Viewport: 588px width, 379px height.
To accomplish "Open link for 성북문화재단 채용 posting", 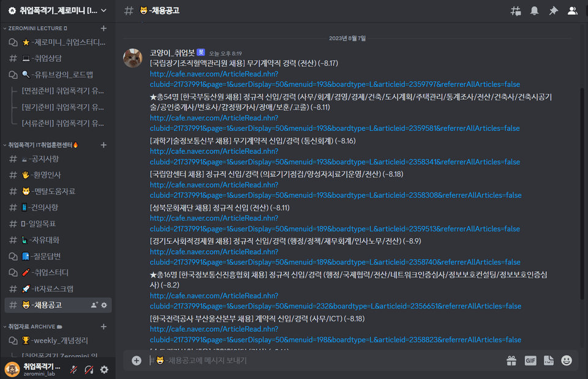I will tap(335, 223).
